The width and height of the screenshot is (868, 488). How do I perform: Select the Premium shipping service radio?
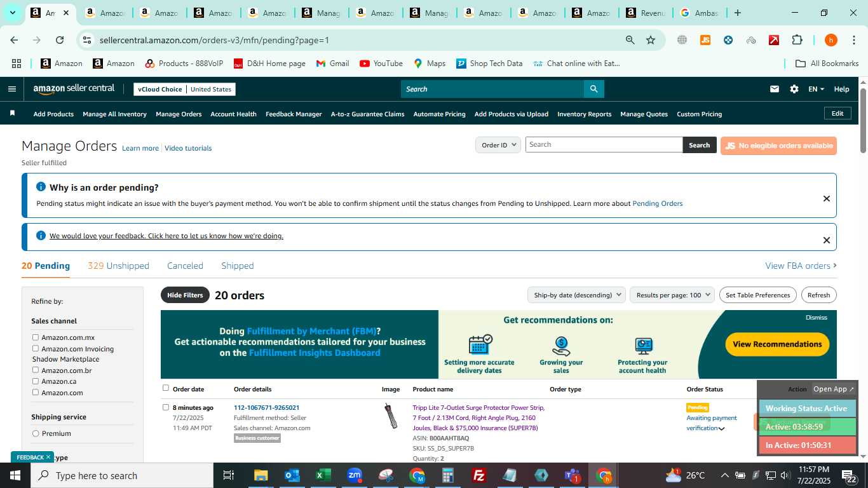(x=36, y=433)
